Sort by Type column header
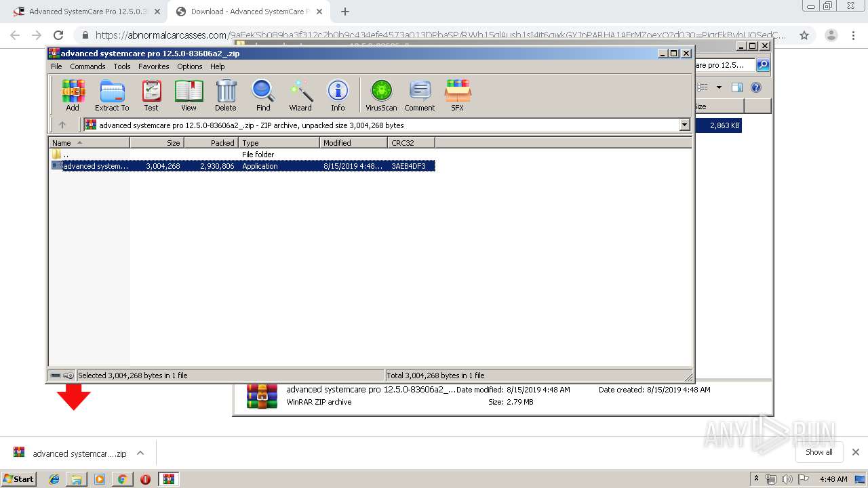 (x=279, y=142)
